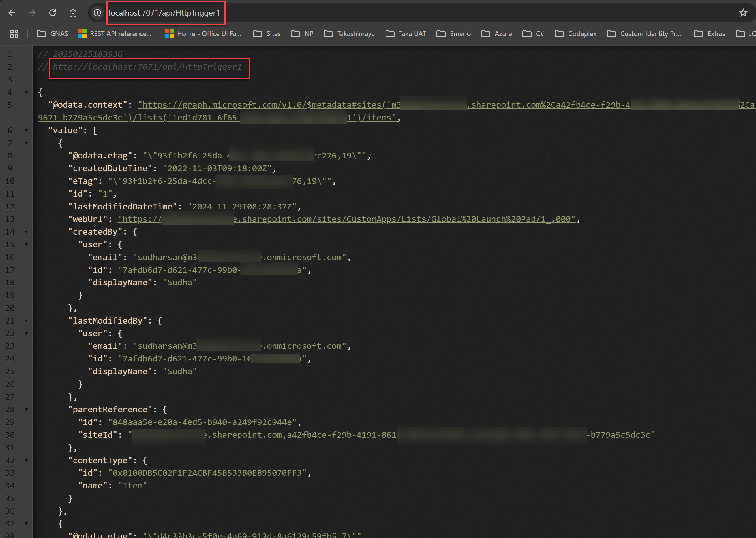
Task: Bookmark this page with the star icon
Action: click(x=743, y=12)
